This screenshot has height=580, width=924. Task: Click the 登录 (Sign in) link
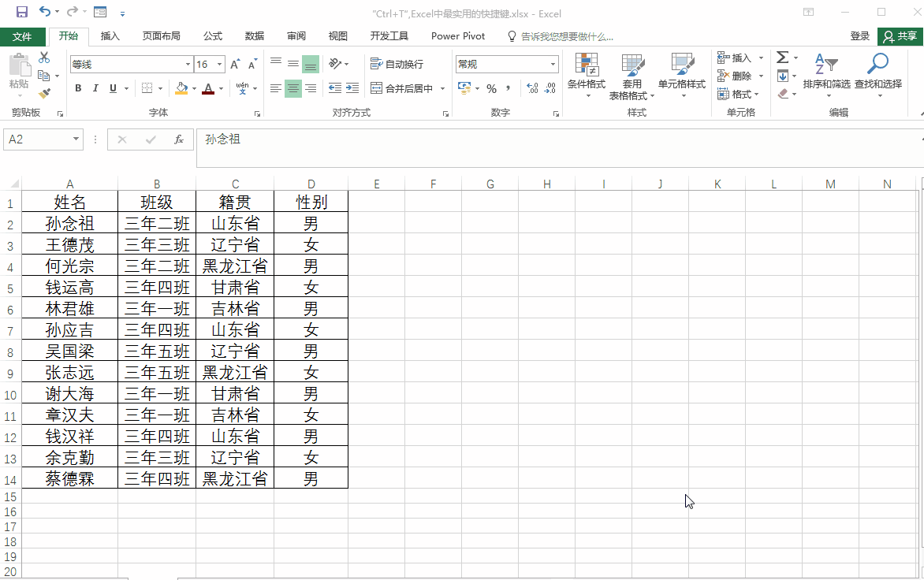coord(860,36)
